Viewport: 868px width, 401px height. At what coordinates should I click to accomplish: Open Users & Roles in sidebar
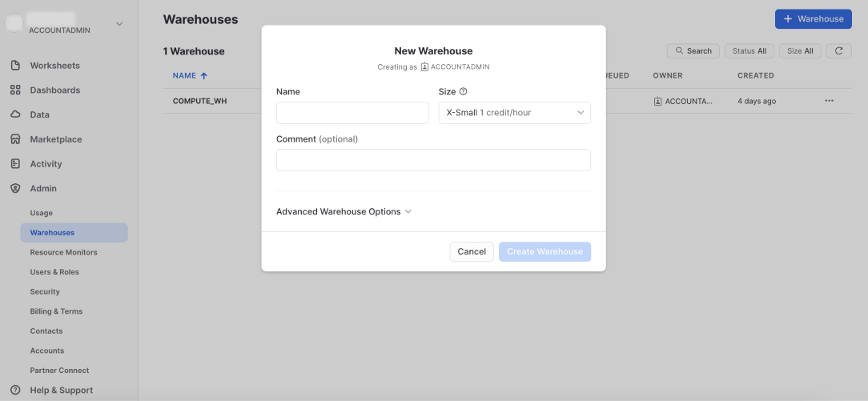[54, 272]
